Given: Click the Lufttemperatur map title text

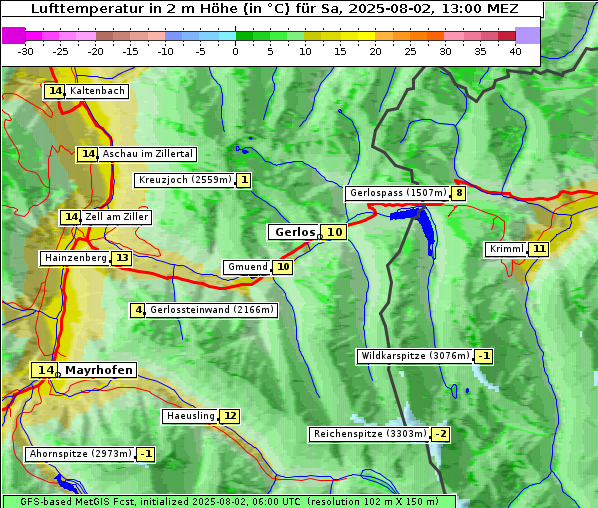Looking at the screenshot, I should [x=274, y=9].
